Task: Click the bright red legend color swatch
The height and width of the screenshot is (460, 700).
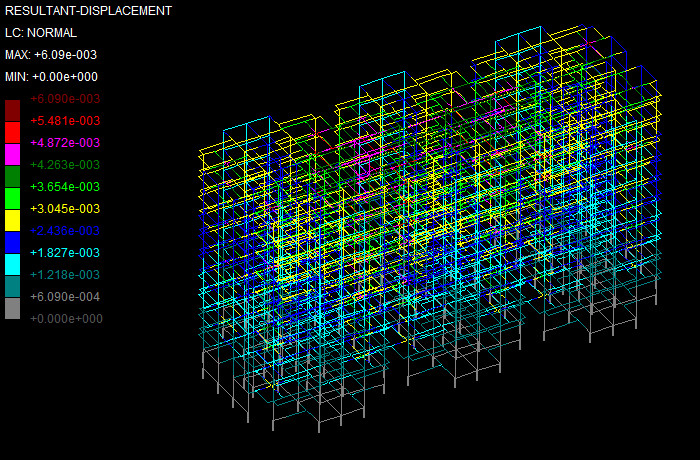Action: 12,132
